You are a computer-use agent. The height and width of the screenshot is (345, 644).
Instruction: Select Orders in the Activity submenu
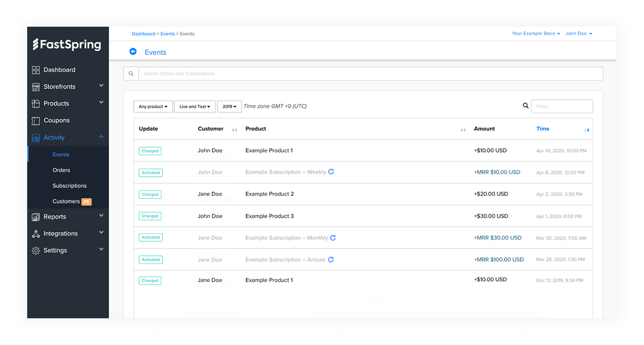point(61,170)
